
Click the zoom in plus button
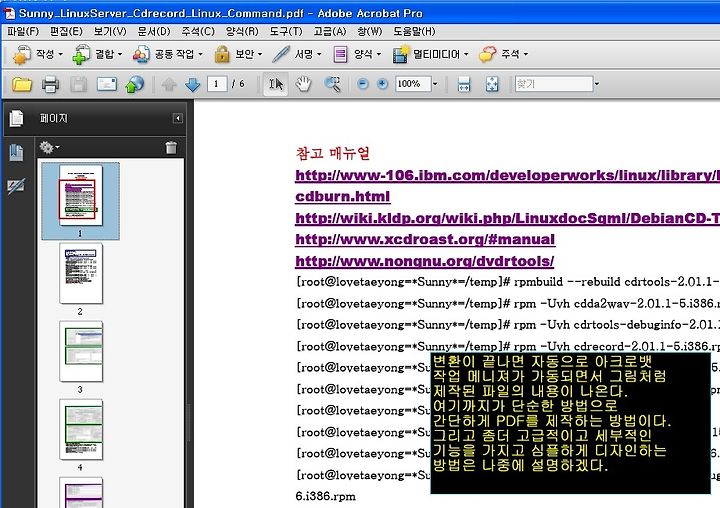(382, 84)
